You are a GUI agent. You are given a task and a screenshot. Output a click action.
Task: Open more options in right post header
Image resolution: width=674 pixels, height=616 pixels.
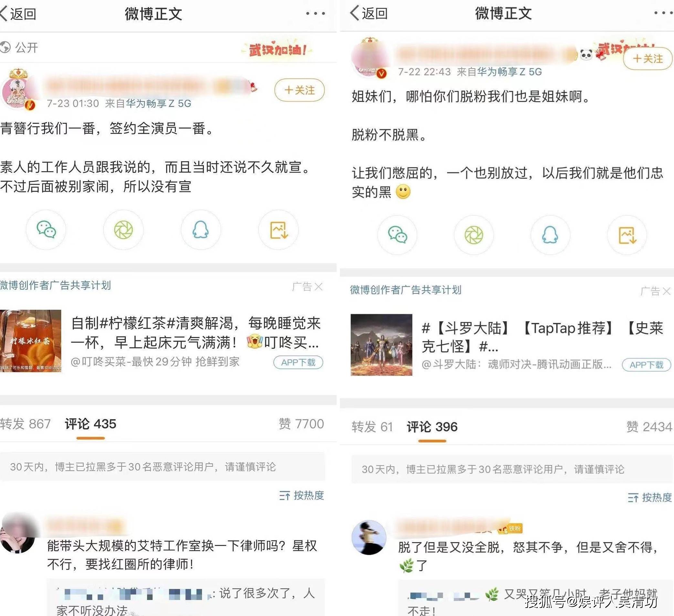point(664,13)
